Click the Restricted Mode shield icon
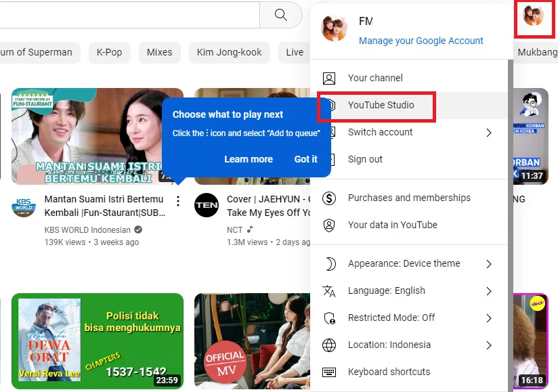The height and width of the screenshot is (392, 558). click(x=329, y=318)
